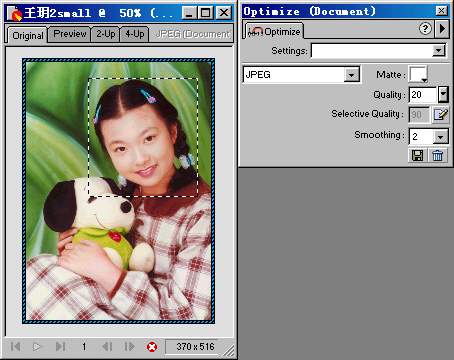
Task: Edit selective quality settings icon
Action: click(x=440, y=115)
